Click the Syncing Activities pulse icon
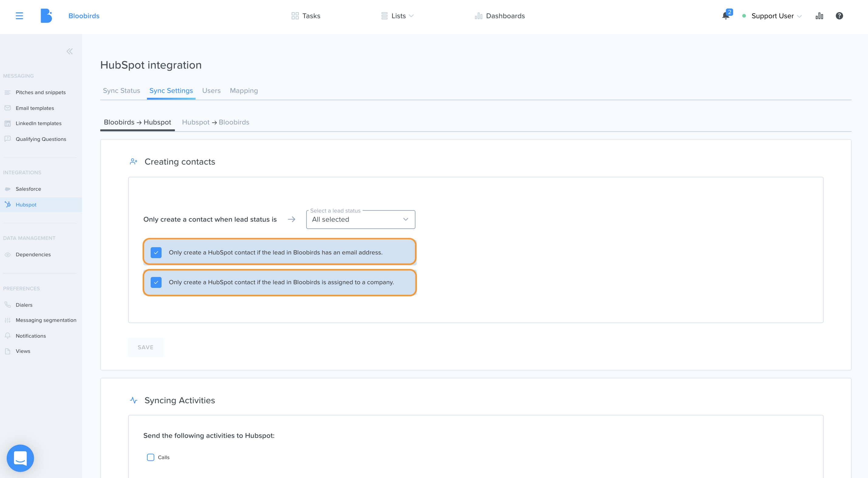Screen dimensions: 868x478 click(x=133, y=400)
